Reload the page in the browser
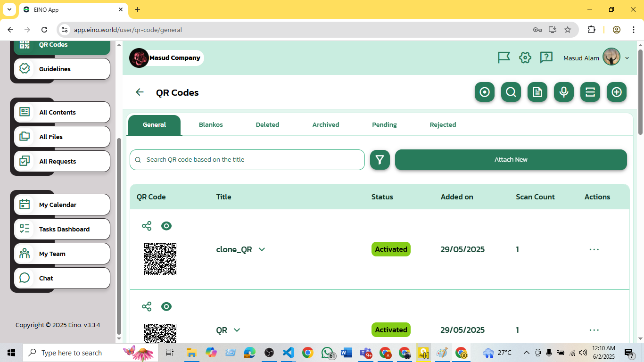The image size is (644, 362). tap(44, 30)
